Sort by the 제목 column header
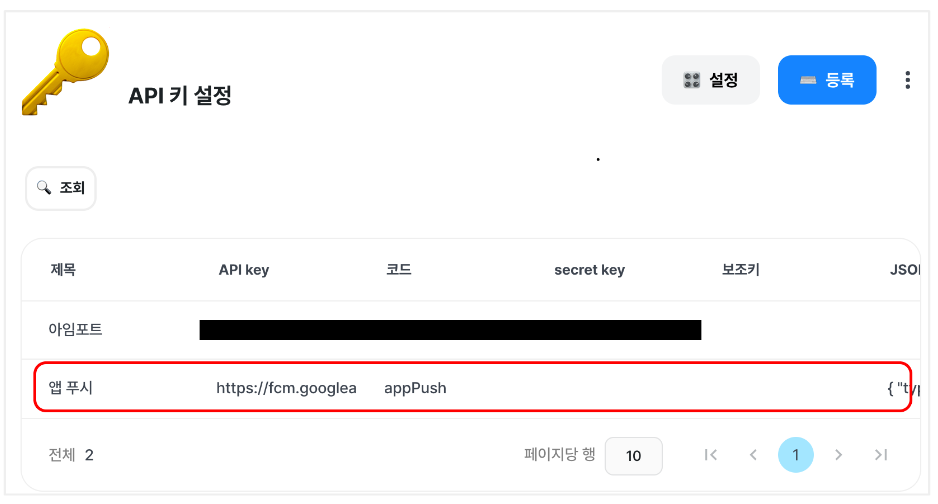The height and width of the screenshot is (504, 938). (63, 270)
